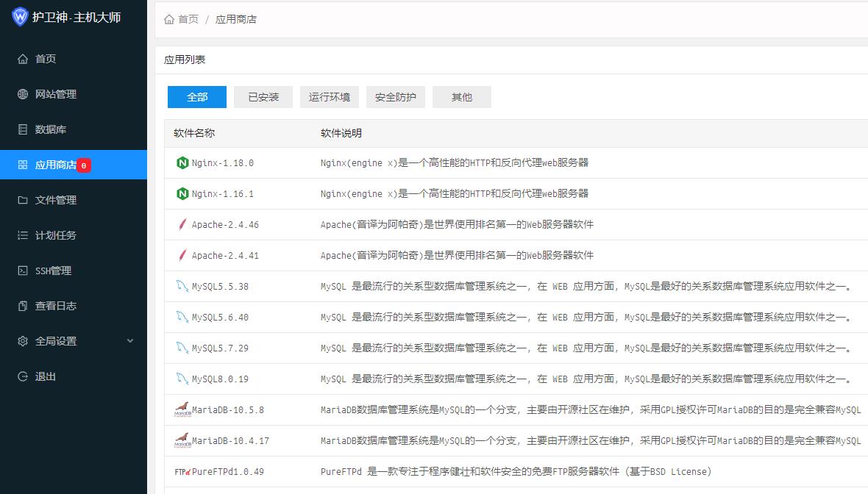Image resolution: width=868 pixels, height=494 pixels.
Task: Switch to the 安全防护 filter tab
Action: click(x=395, y=97)
